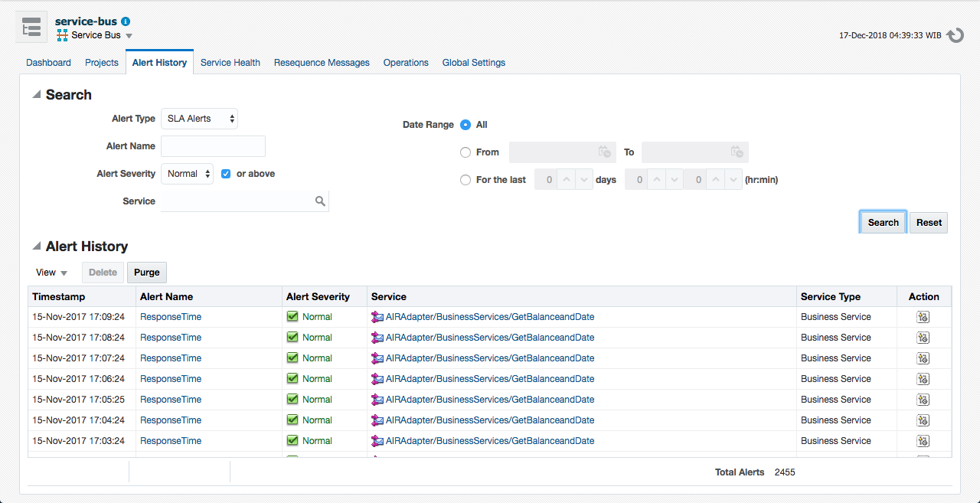Click the navigation tree icon top left

pyautogui.click(x=31, y=27)
